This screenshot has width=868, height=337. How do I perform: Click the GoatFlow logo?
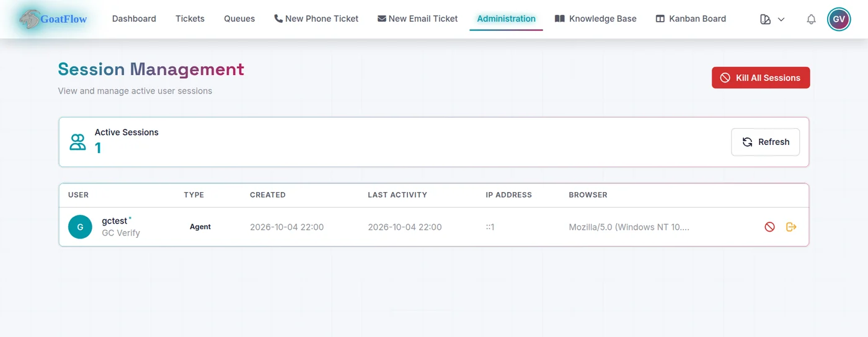click(53, 19)
